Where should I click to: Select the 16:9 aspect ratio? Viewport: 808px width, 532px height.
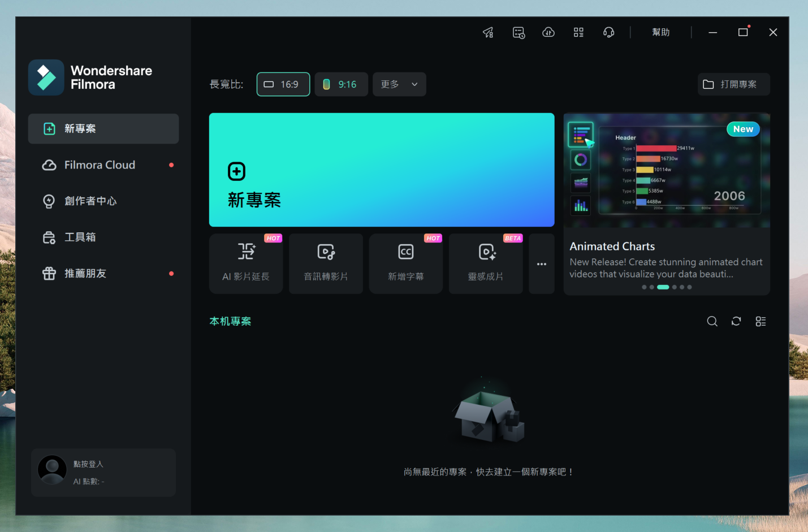point(283,84)
